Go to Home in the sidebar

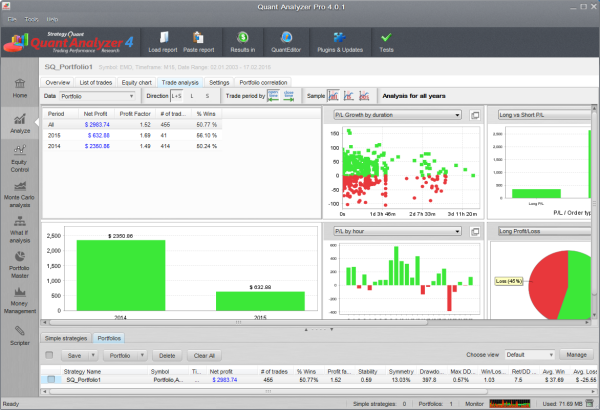[x=20, y=88]
